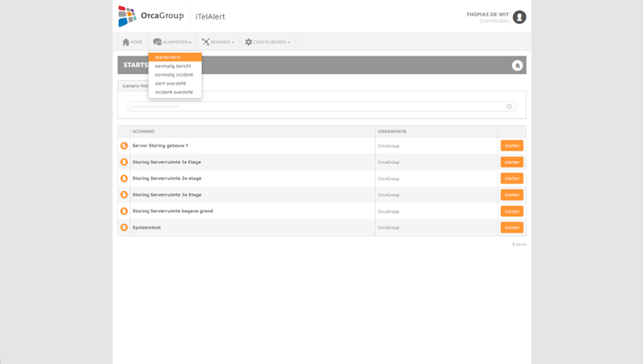Image resolution: width=643 pixels, height=364 pixels.
Task: Select the Scenario filter tab
Action: click(x=133, y=85)
